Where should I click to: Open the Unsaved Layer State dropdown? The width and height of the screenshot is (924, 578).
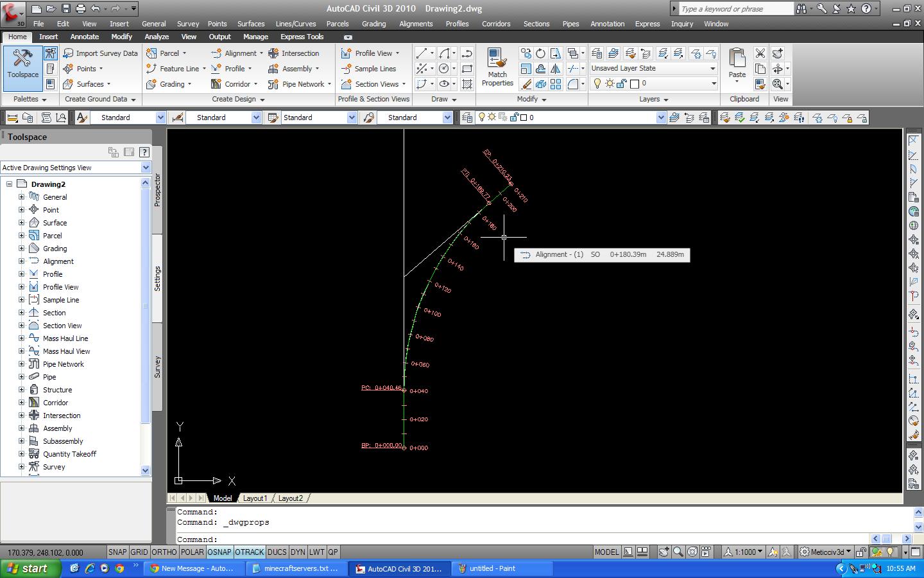pos(712,68)
